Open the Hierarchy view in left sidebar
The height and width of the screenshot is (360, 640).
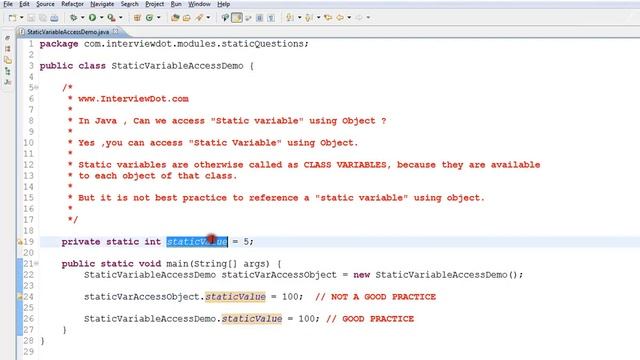click(x=7, y=71)
